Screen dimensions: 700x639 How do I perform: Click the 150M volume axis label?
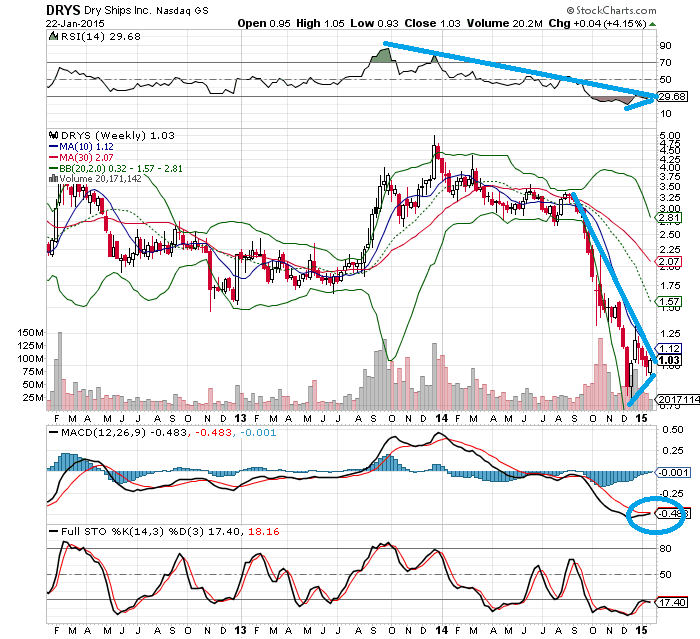[31, 333]
